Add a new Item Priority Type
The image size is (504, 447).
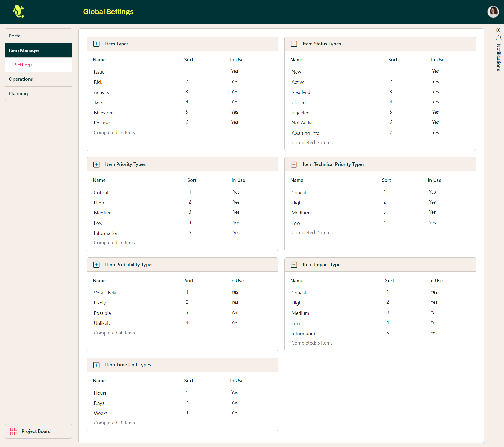click(x=96, y=164)
